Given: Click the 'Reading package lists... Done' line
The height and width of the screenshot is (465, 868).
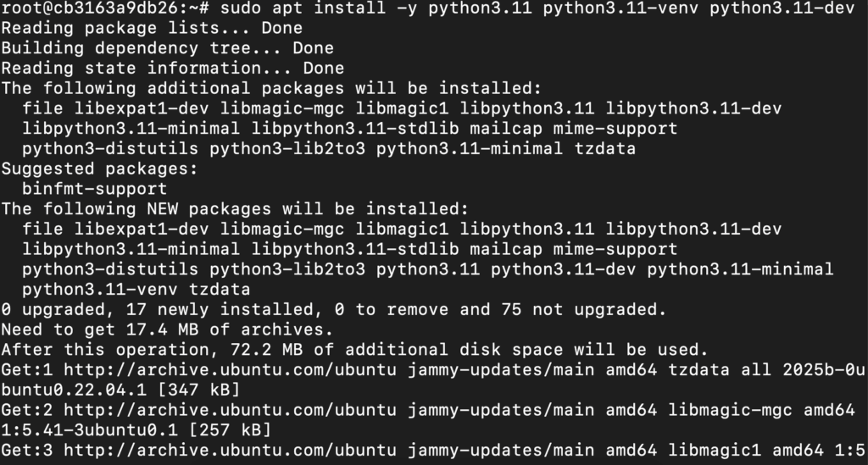Looking at the screenshot, I should point(152,28).
